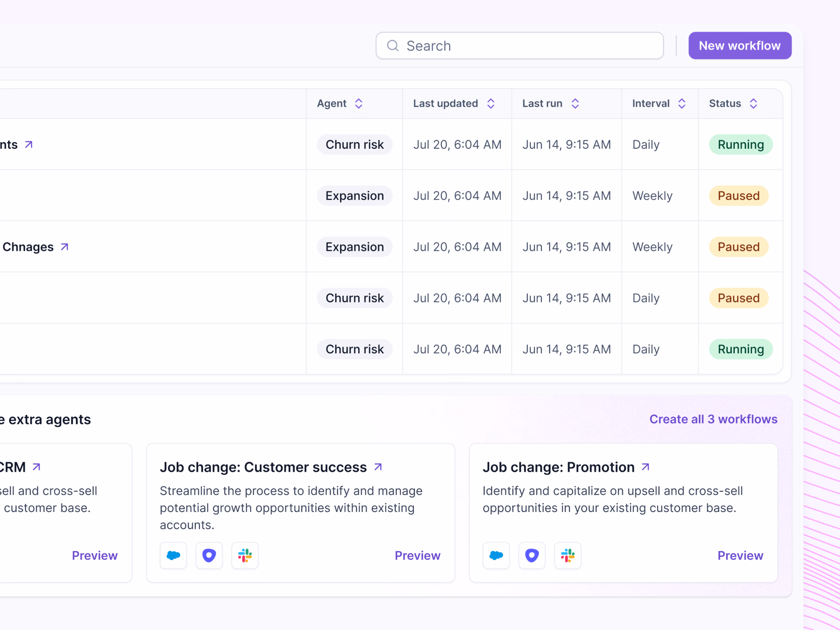The image size is (840, 630).
Task: Open arrow icon next to CRM card title
Action: [x=36, y=467]
